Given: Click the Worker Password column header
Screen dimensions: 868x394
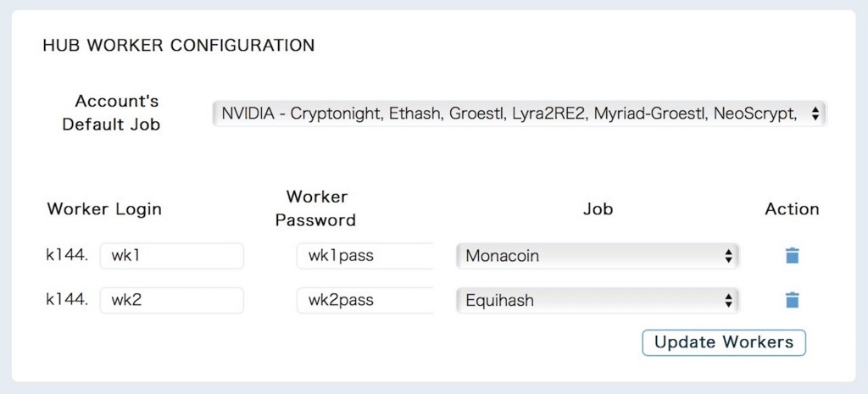Looking at the screenshot, I should (316, 208).
